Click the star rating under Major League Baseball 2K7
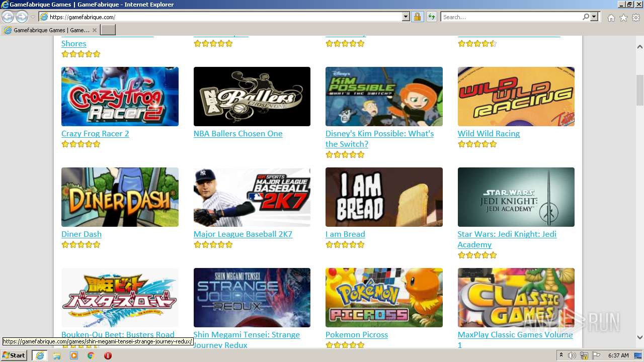 click(x=213, y=244)
